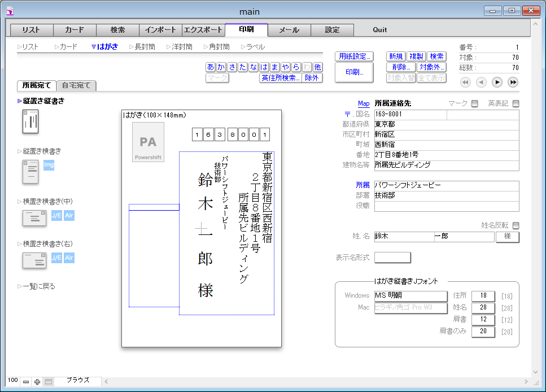This screenshot has height=392, width=546.
Task: Choose horizontal postcard (center) layout icon
Action: (34, 217)
